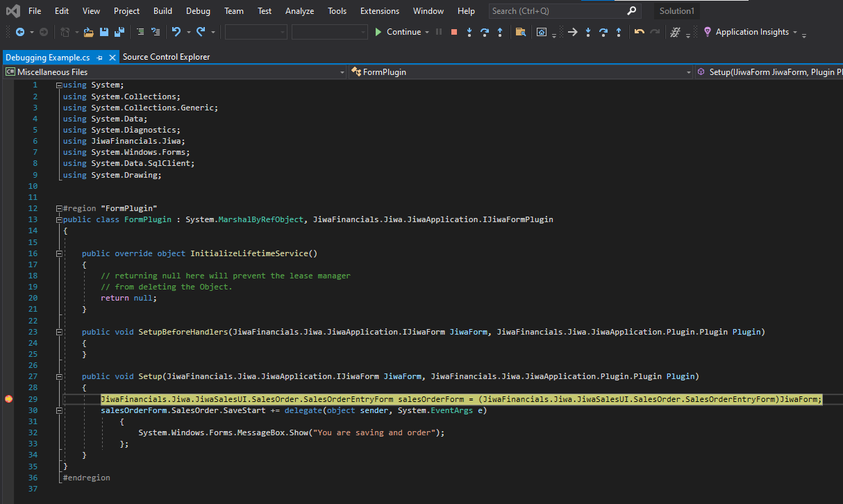843x504 pixels.
Task: Click the red Stop Debugging square
Action: 454,32
